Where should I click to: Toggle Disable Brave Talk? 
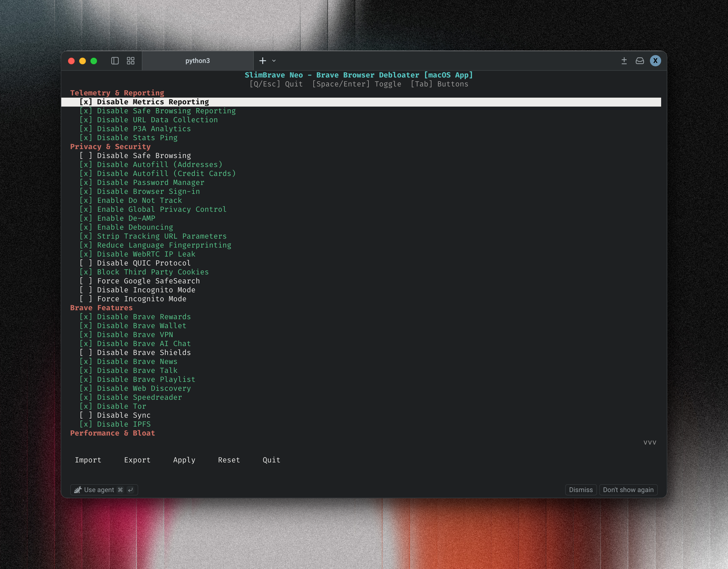pos(128,371)
